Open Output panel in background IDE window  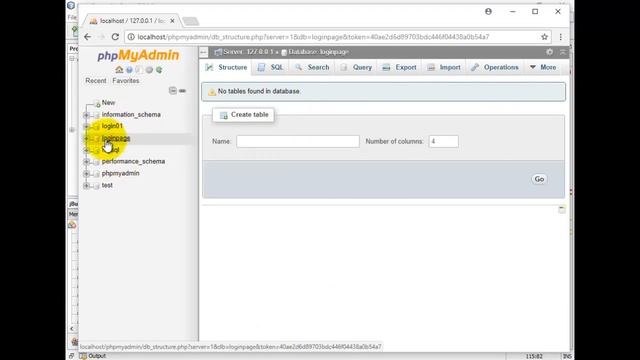pyautogui.click(x=93, y=356)
